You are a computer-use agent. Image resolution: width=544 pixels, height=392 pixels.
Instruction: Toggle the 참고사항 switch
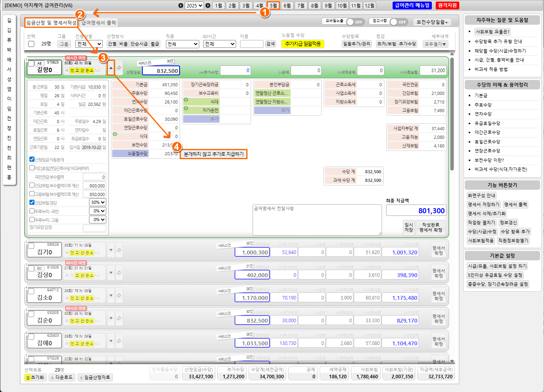click(x=398, y=22)
